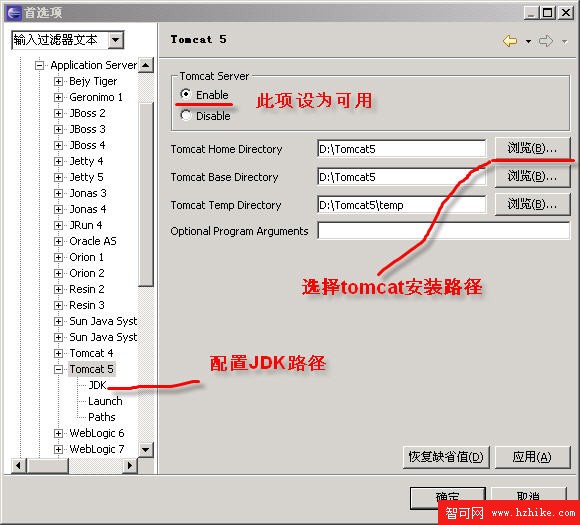Expand the Jetty 4 node
Screen dimensions: 580x525
click(58, 161)
